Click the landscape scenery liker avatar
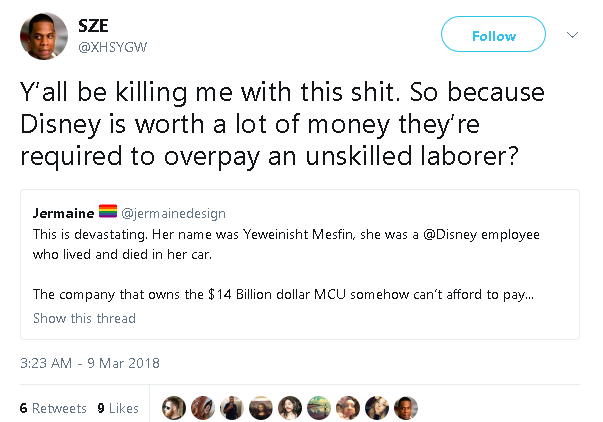 pos(319,408)
